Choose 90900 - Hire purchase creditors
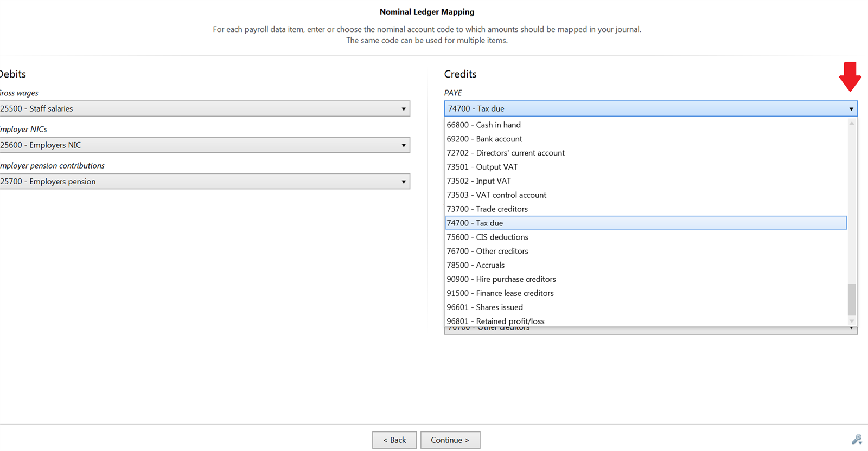868x451 pixels. pos(646,279)
